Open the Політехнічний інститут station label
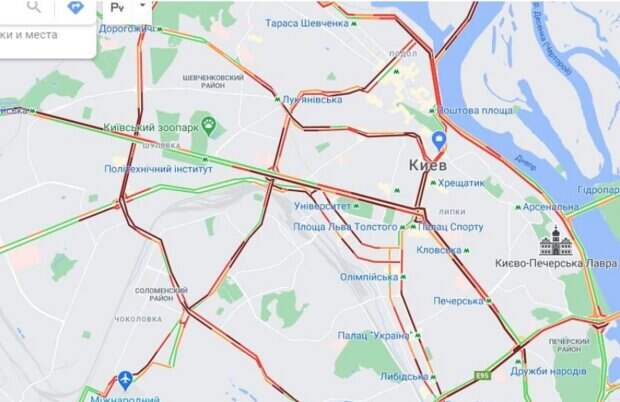 [x=158, y=169]
